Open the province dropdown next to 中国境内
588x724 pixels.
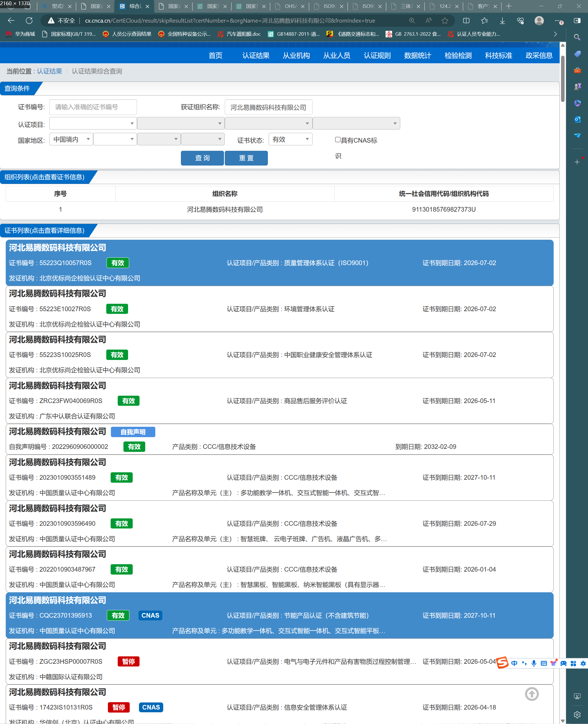(x=115, y=139)
